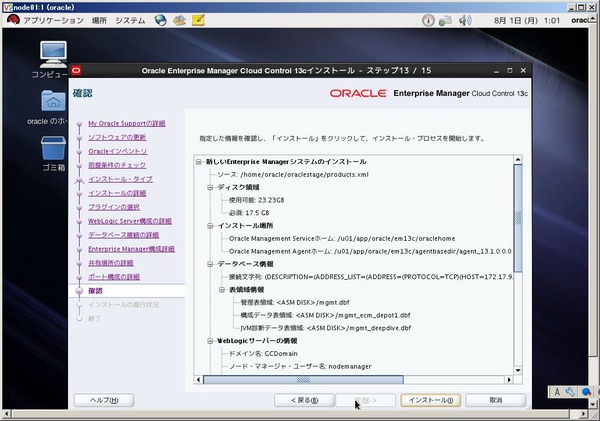This screenshot has height=421, width=600.
Task: Open the notes launcher icon in top panel
Action: click(198, 20)
